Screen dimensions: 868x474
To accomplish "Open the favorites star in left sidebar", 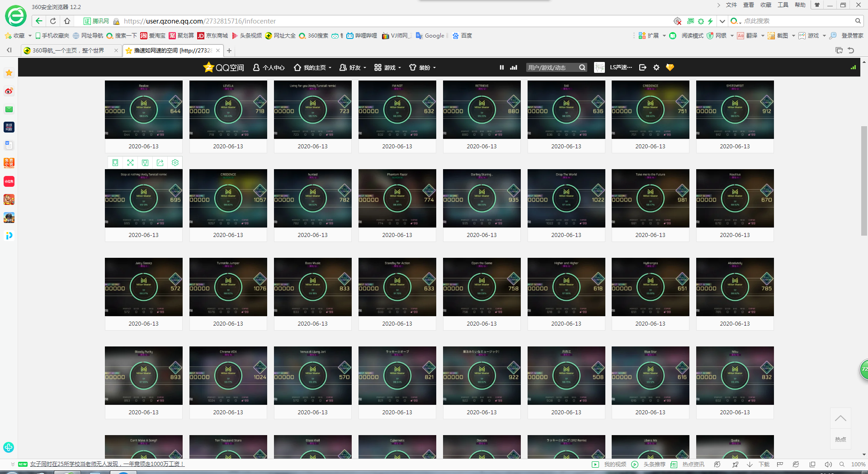I will 9,73.
